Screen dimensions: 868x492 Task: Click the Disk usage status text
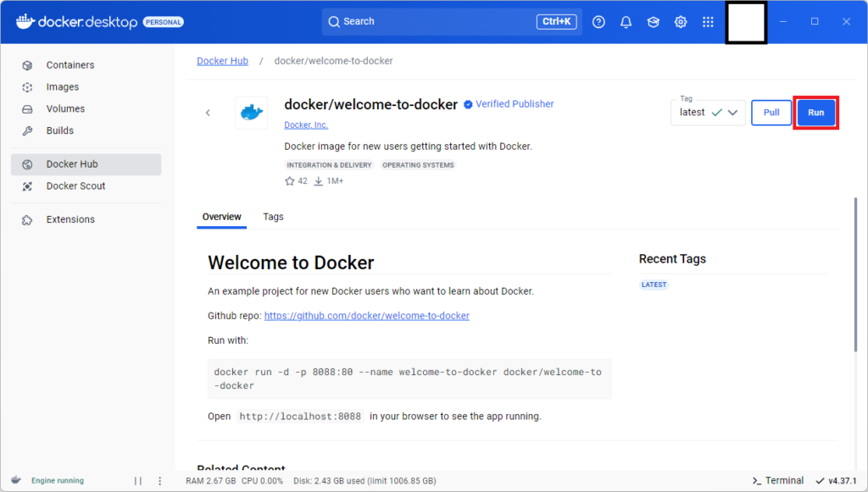click(364, 481)
